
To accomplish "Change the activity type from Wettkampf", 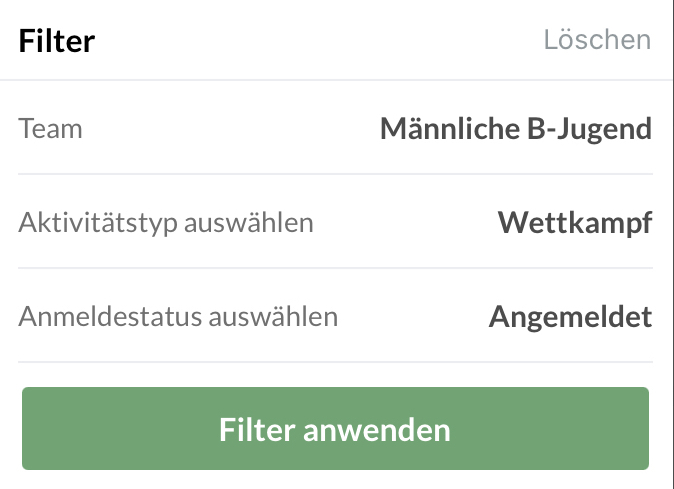I will pos(575,222).
